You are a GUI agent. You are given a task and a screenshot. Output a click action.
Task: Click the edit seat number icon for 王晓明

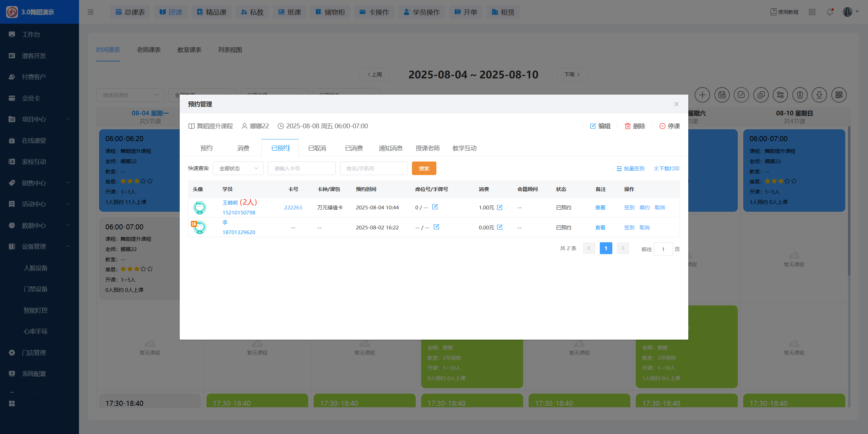point(435,207)
